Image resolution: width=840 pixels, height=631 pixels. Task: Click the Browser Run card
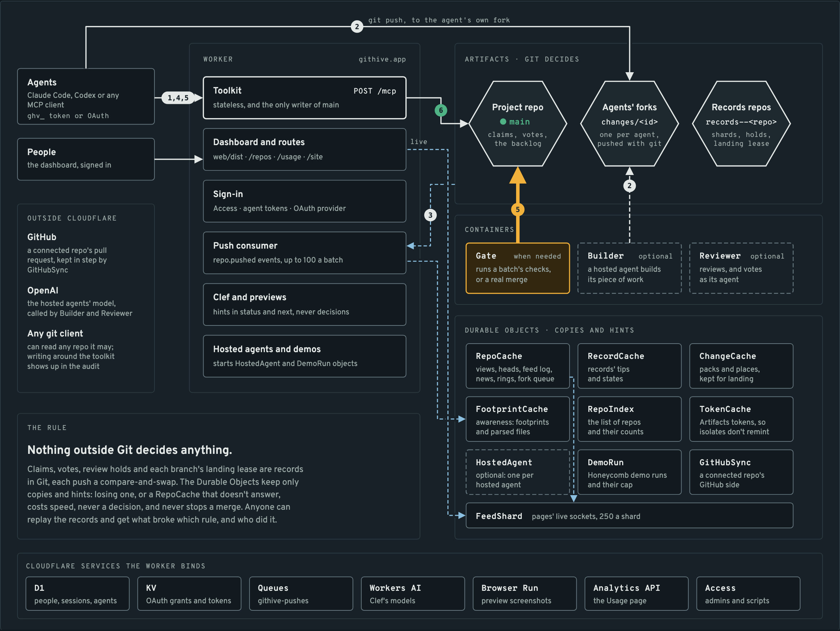[x=524, y=594]
